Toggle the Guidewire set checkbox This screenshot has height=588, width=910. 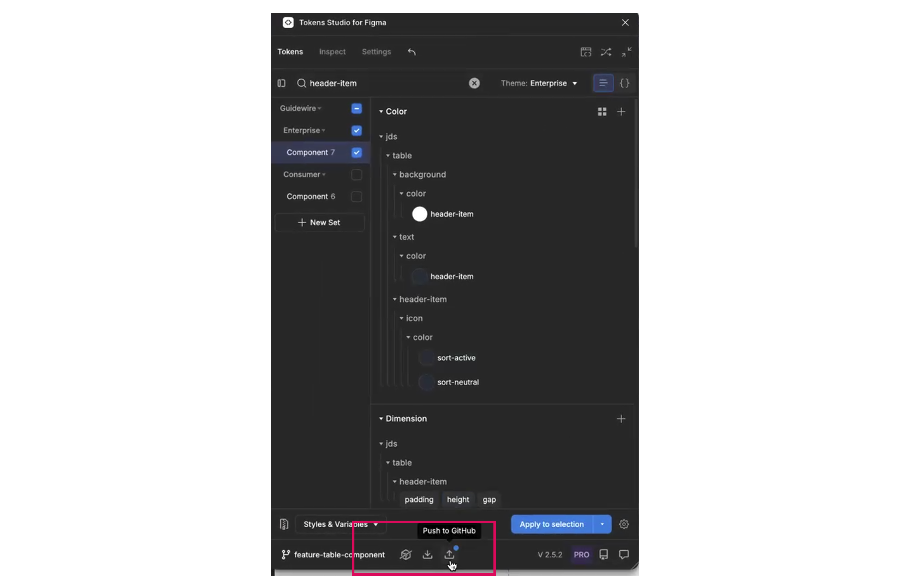(x=356, y=108)
